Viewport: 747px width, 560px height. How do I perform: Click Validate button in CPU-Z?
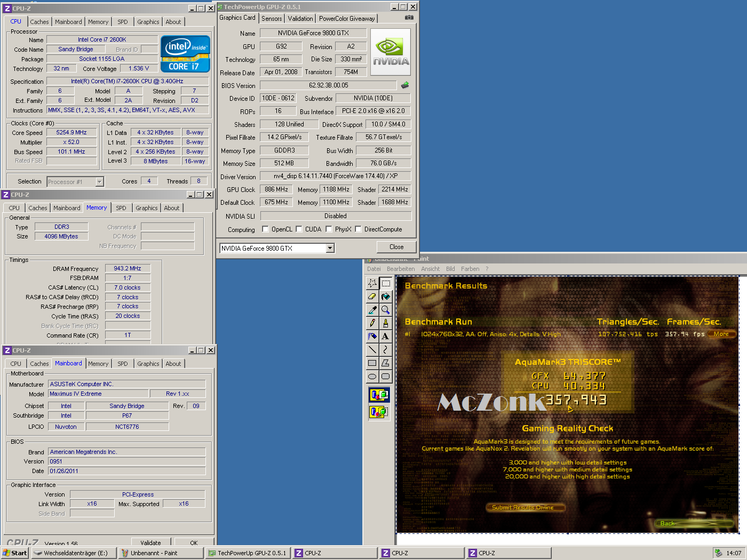(150, 542)
